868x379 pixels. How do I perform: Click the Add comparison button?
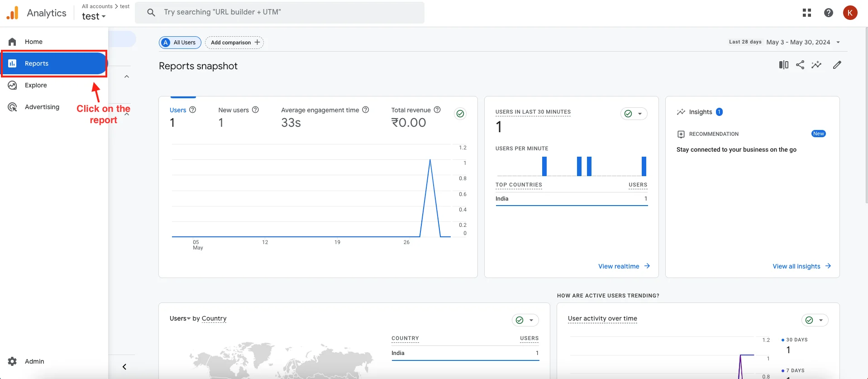234,43
